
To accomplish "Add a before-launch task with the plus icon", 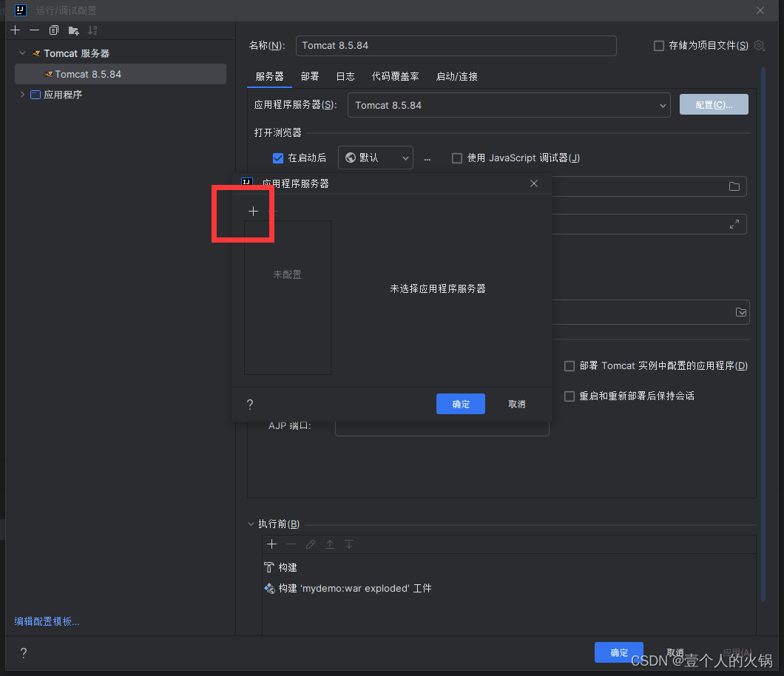I will pyautogui.click(x=272, y=544).
